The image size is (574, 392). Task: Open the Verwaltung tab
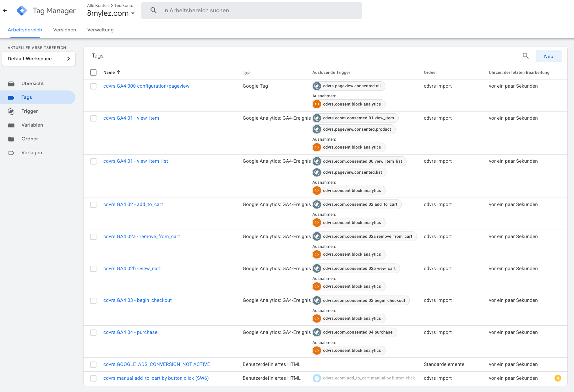tap(100, 30)
